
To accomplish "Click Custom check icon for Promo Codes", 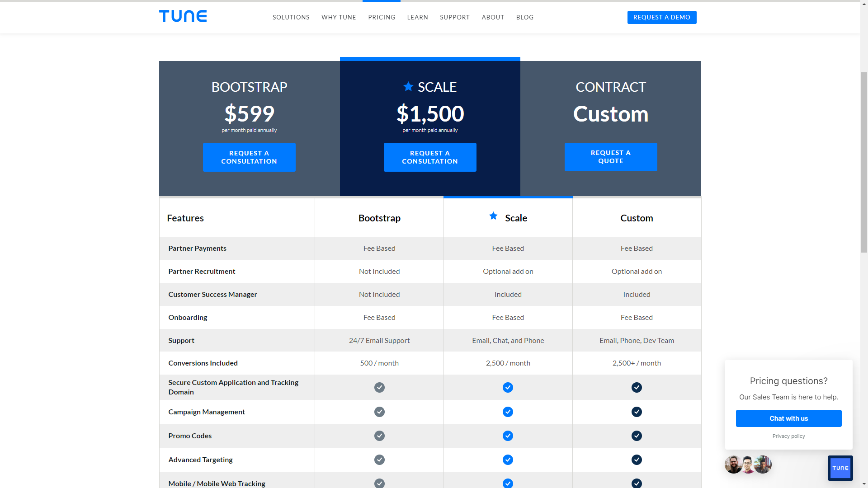I will [x=637, y=436].
